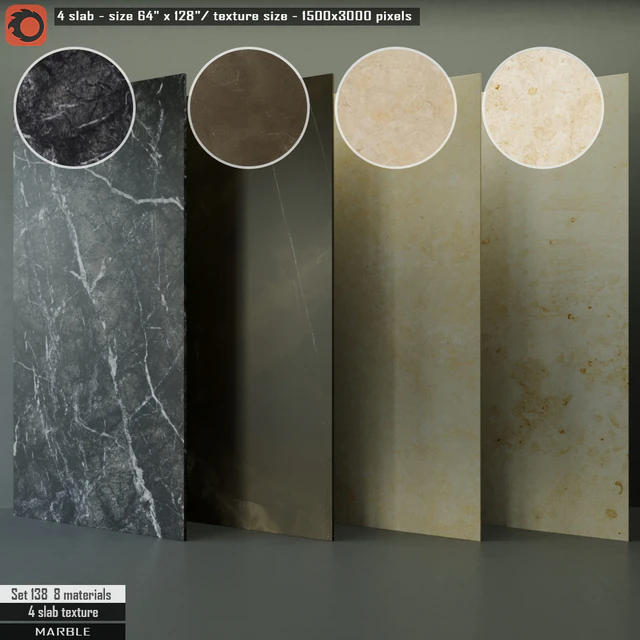Image resolution: width=640 pixels, height=640 pixels.
Task: Click the black marble circular texture preview
Action: 75,108
